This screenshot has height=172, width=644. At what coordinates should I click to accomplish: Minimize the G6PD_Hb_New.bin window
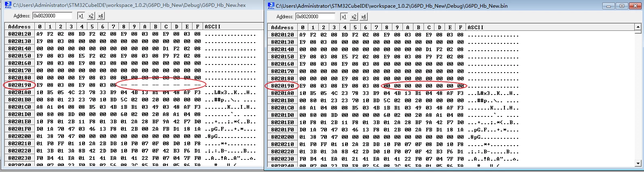[609, 6]
